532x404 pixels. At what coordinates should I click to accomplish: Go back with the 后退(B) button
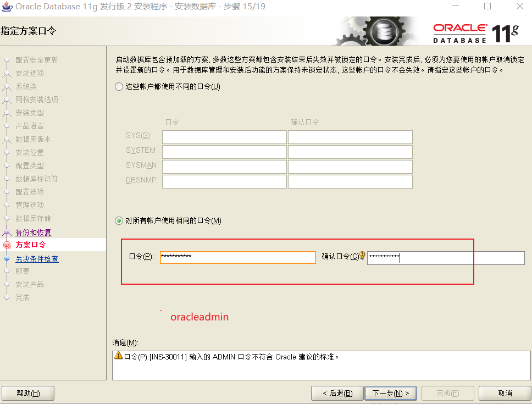(x=337, y=393)
